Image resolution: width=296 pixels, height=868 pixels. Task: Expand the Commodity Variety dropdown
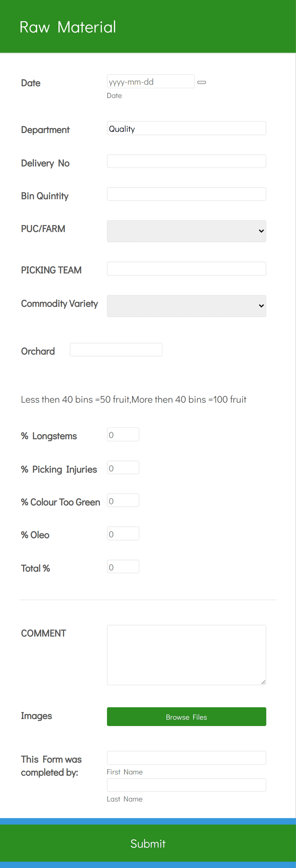186,306
